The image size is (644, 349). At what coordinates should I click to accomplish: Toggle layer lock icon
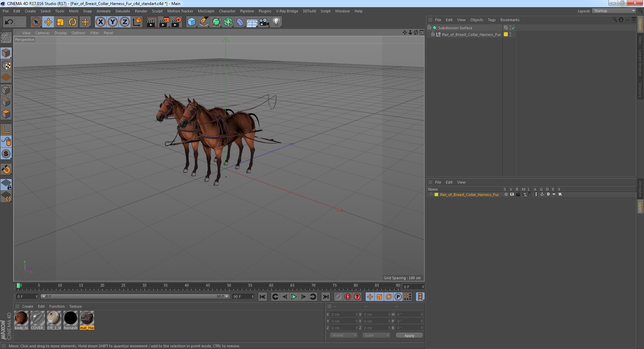point(530,194)
